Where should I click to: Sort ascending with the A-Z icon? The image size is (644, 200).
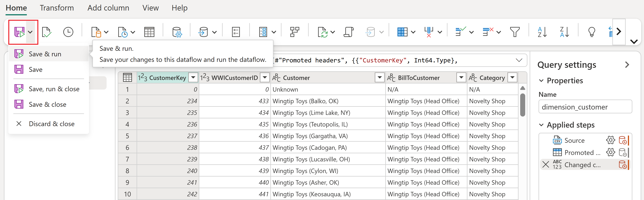pos(542,32)
